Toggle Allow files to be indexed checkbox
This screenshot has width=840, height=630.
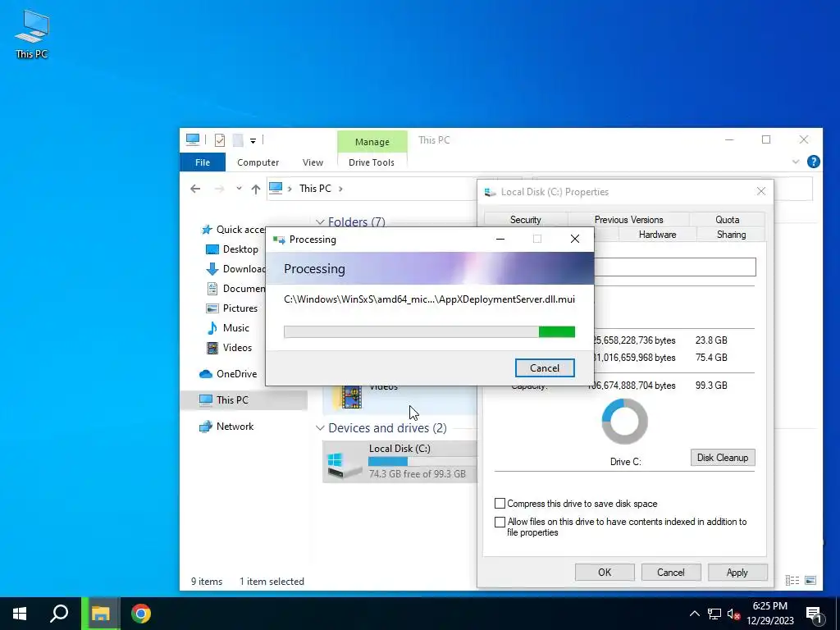click(500, 522)
